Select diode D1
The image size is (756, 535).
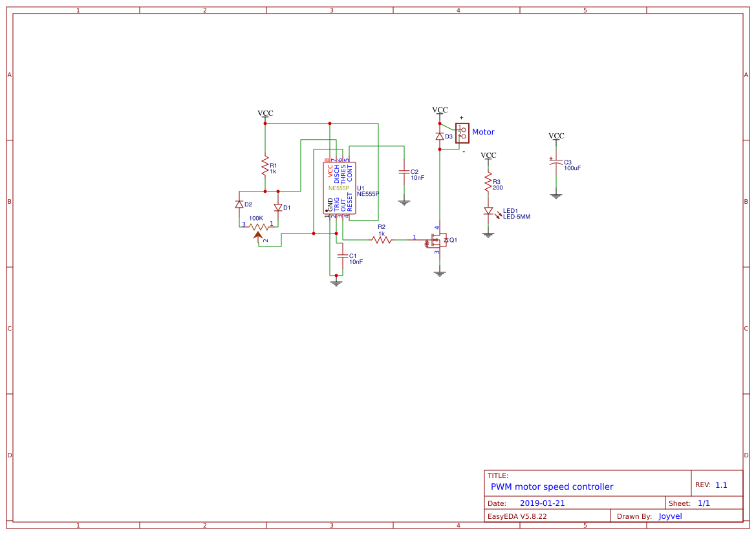click(279, 207)
